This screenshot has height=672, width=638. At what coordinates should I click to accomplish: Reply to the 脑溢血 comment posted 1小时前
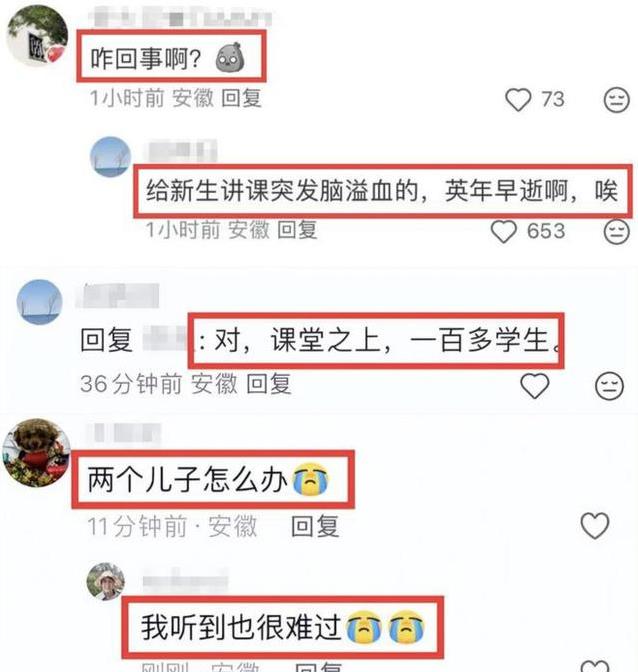point(297,230)
